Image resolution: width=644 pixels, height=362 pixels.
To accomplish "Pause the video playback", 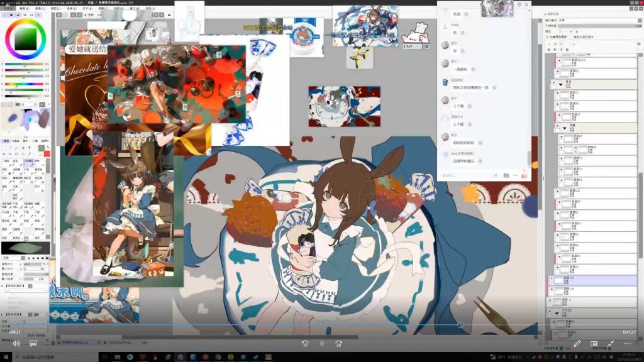I will pos(322,344).
